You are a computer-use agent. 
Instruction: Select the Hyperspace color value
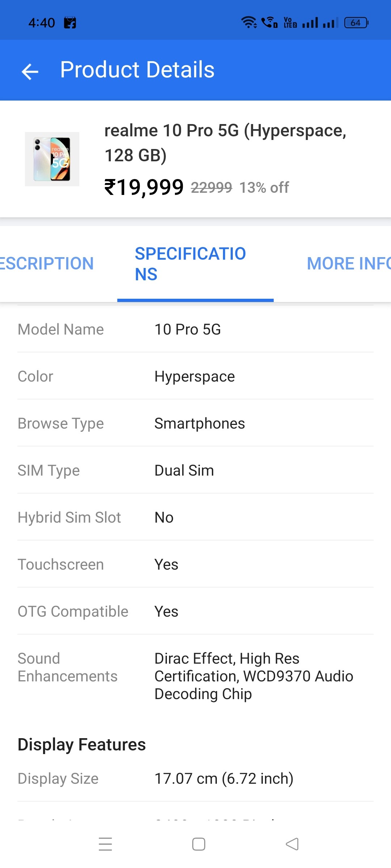click(x=194, y=376)
